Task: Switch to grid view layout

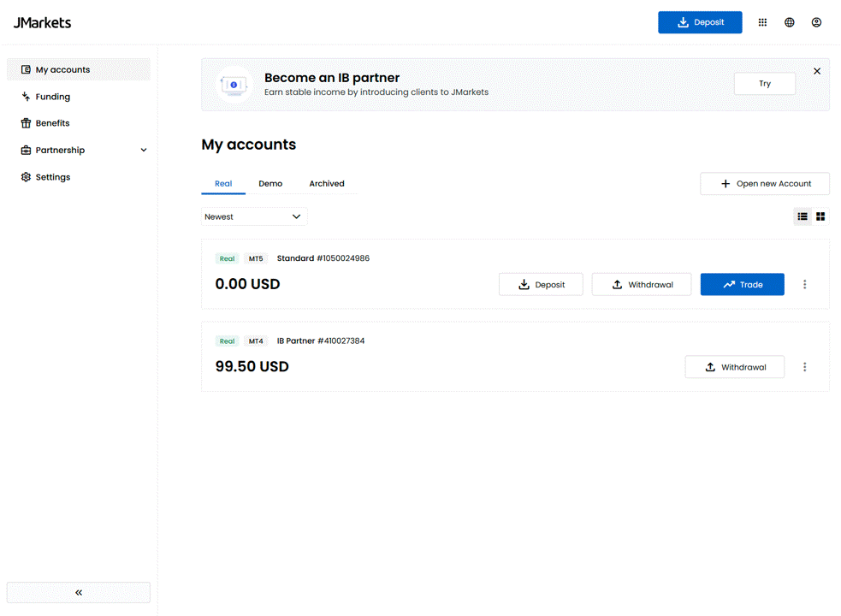Action: tap(820, 216)
